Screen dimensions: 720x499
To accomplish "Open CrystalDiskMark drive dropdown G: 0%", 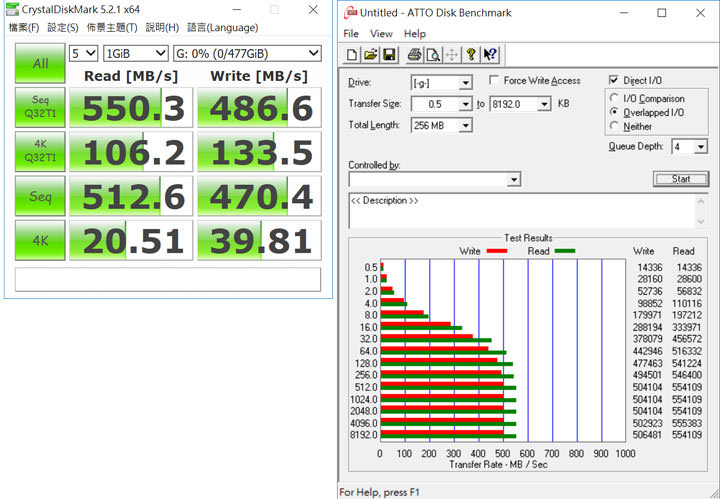I will tap(247, 54).
